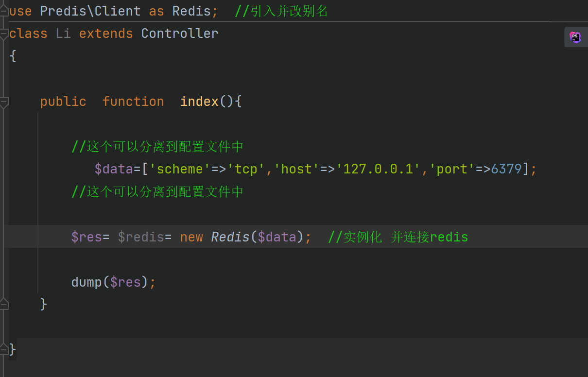This screenshot has width=588, height=377.
Task: Click the class name Li
Action: 63,34
